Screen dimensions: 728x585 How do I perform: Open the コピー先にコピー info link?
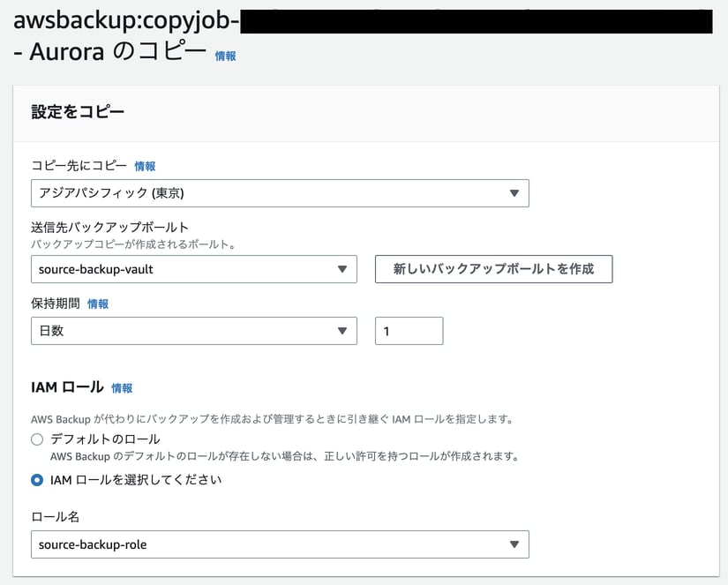click(144, 165)
